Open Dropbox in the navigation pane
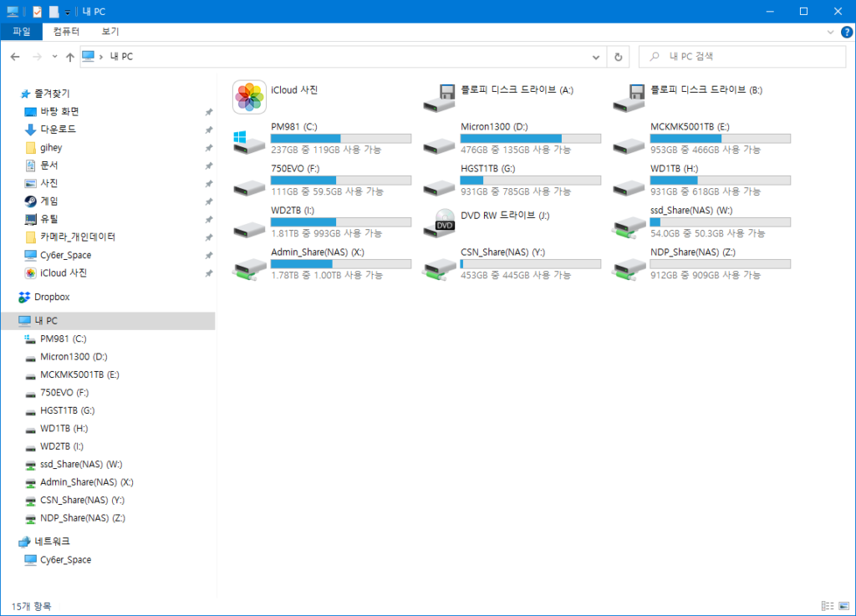Viewport: 856px width, 616px height. coord(52,297)
